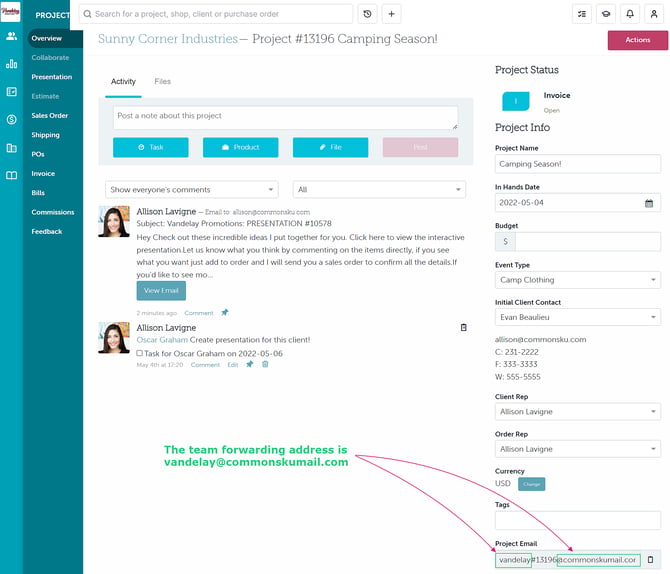Click the search magnifier icon
Screen dimensions: 670x574
87,14
